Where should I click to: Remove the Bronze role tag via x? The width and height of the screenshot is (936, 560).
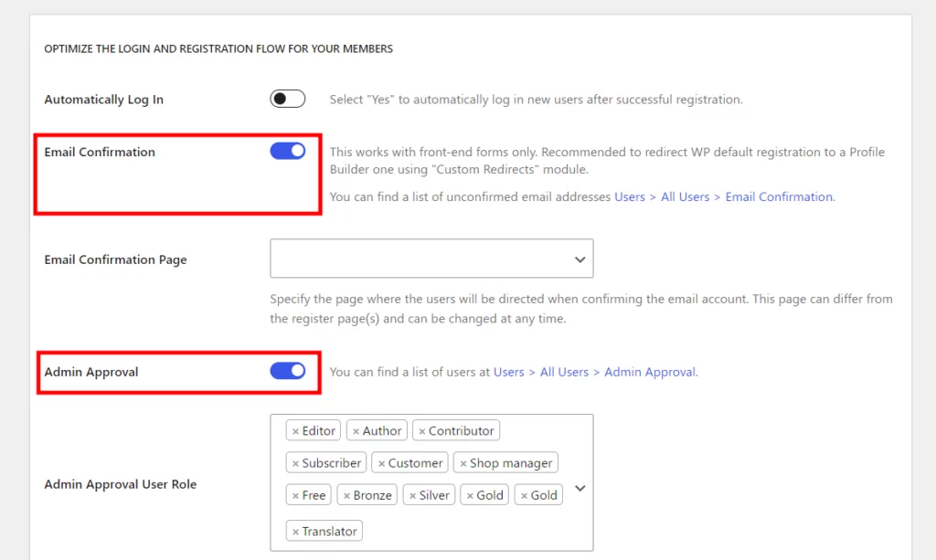click(x=346, y=495)
